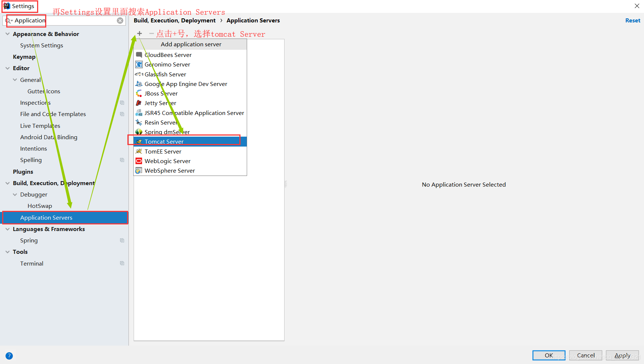This screenshot has height=364, width=644.
Task: Open Inspections settings page
Action: (35, 102)
